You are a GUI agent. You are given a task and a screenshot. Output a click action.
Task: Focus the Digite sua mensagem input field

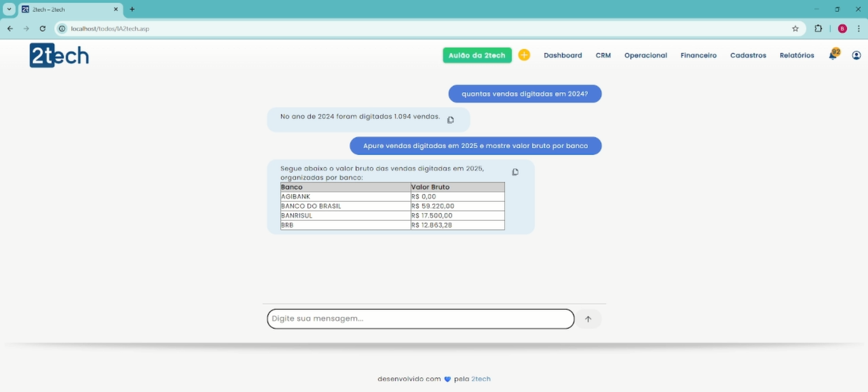pyautogui.click(x=420, y=319)
